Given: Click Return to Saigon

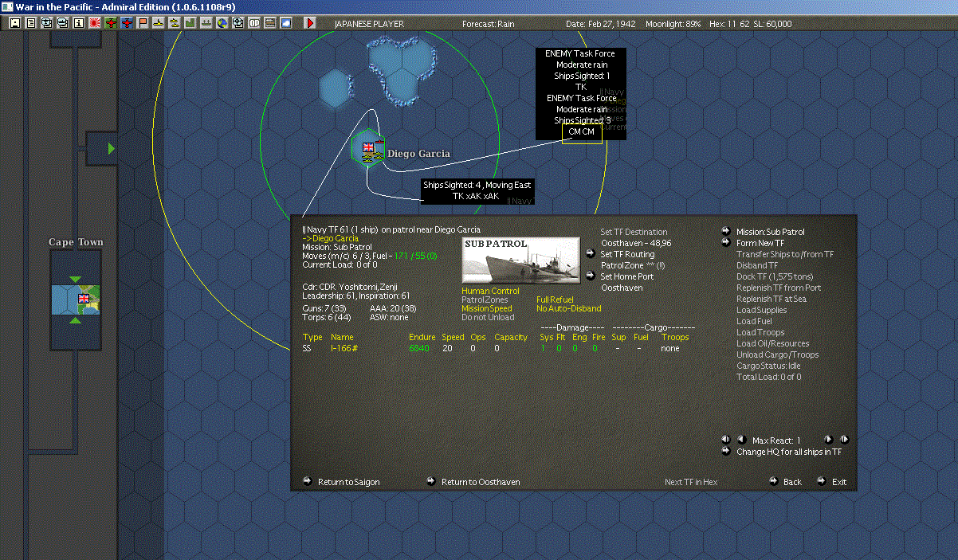Looking at the screenshot, I should pos(348,482).
